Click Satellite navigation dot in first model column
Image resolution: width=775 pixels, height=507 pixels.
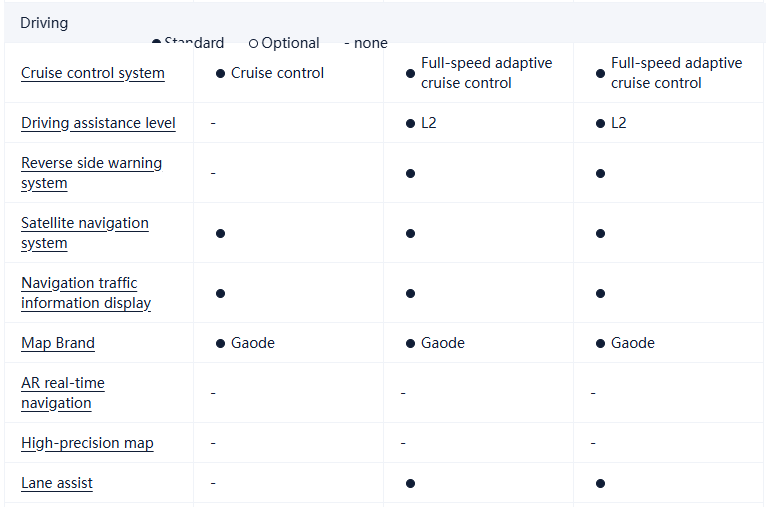pyautogui.click(x=220, y=233)
